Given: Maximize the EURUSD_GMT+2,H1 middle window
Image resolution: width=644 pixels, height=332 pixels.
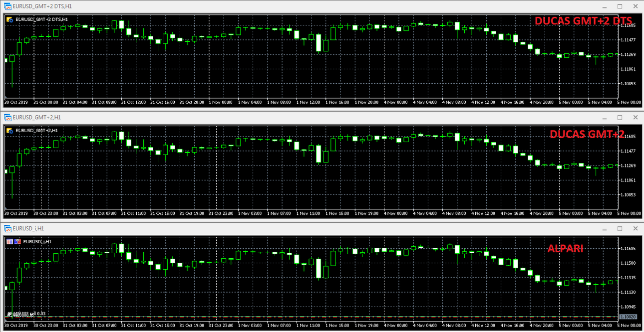Looking at the screenshot, I should click(620, 118).
